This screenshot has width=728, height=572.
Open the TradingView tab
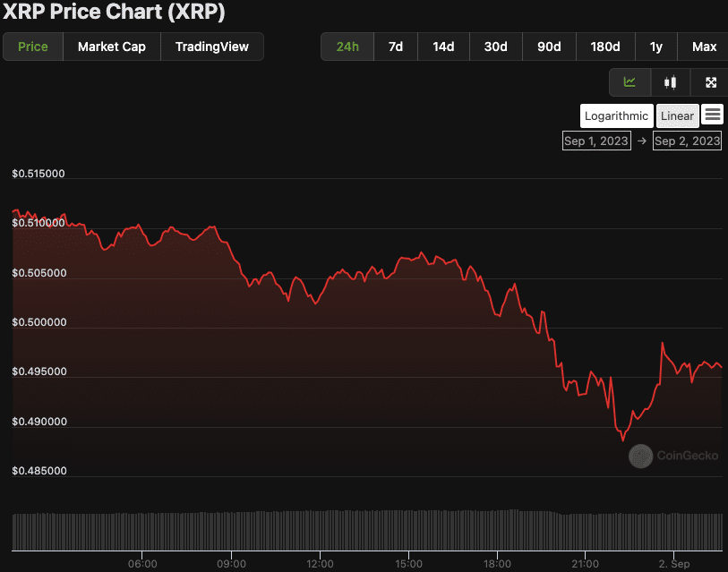[x=212, y=47]
